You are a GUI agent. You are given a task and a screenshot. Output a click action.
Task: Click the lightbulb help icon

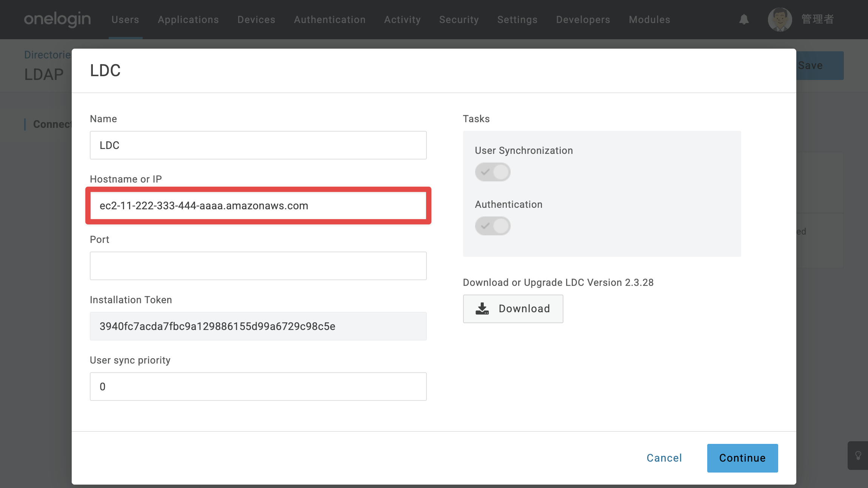[858, 456]
